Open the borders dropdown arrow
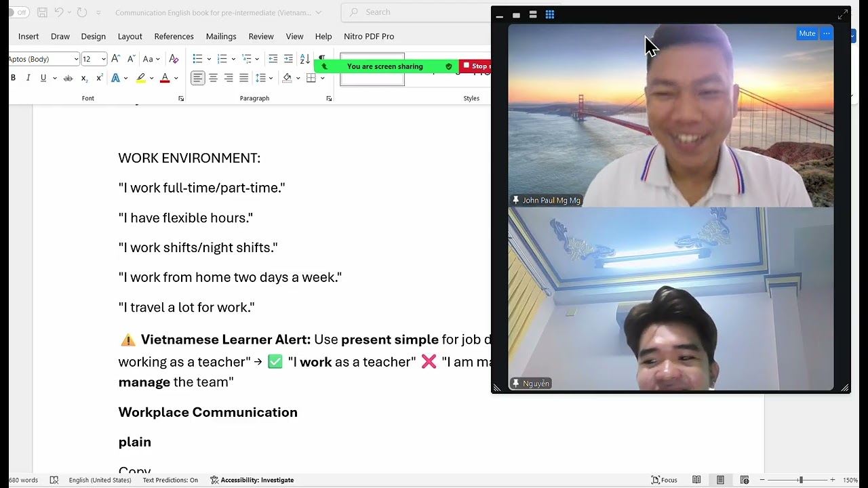This screenshot has height=488, width=868. coord(322,79)
